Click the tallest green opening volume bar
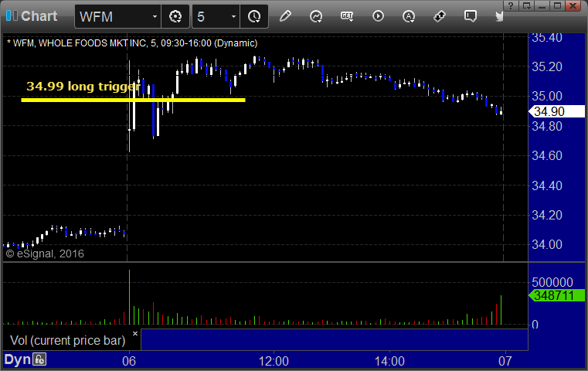Screen dimensions: 588x371 [x=129, y=297]
